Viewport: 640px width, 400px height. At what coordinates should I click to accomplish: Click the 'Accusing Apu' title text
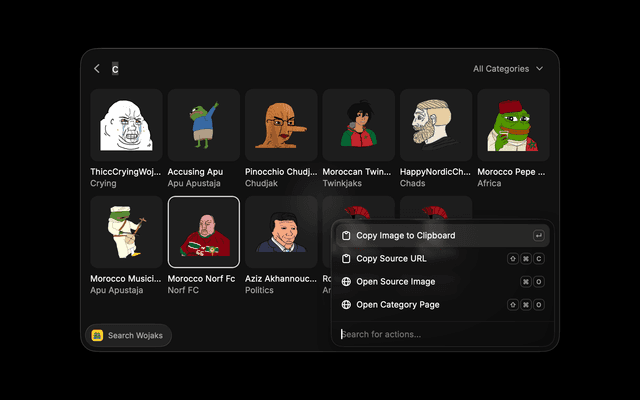pyautogui.click(x=195, y=172)
